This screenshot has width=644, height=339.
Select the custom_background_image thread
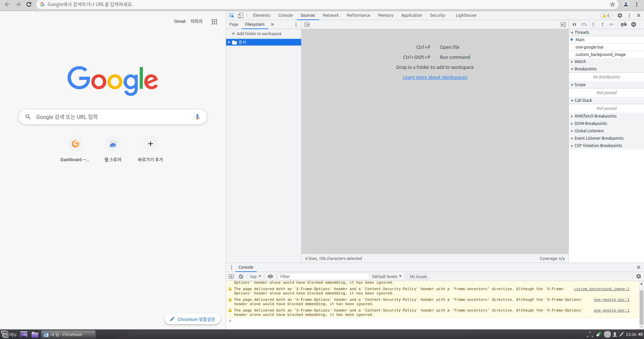click(x=606, y=55)
